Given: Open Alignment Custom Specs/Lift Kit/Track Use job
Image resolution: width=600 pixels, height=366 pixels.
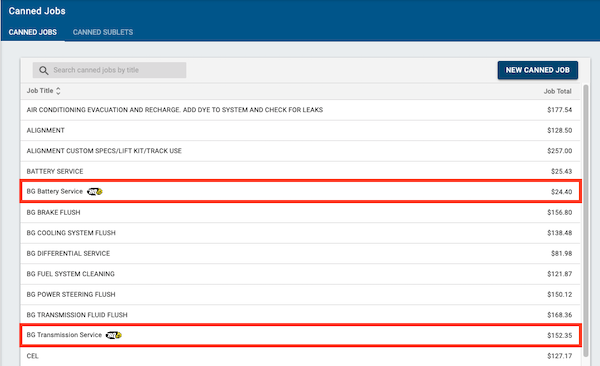Looking at the screenshot, I should (300, 151).
